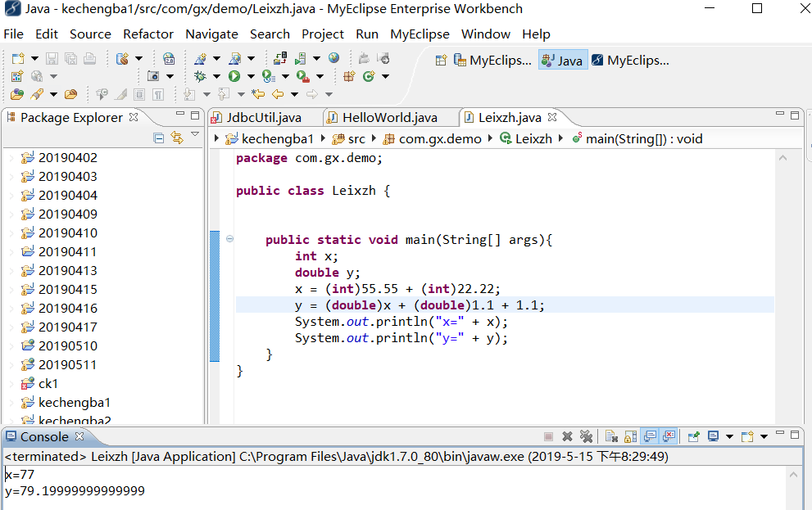Image resolution: width=812 pixels, height=510 pixels.
Task: Click the new report chart icon in toolbar
Action: click(x=17, y=77)
